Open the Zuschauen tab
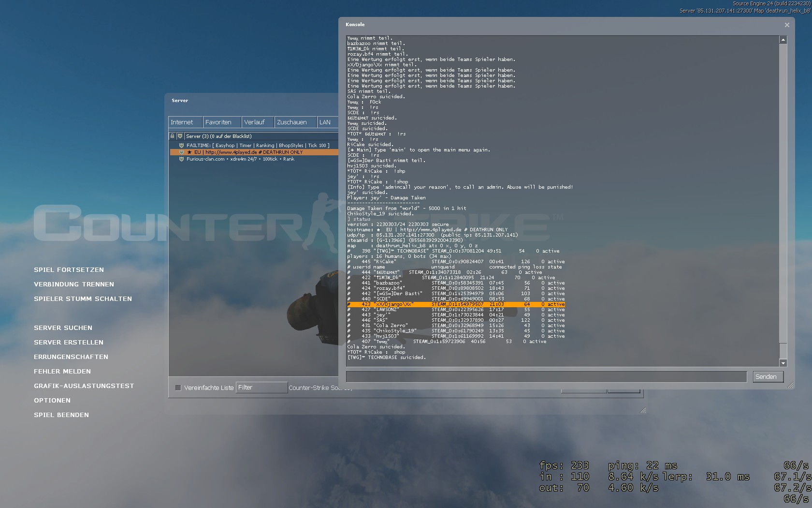This screenshot has width=812, height=508. [296, 122]
